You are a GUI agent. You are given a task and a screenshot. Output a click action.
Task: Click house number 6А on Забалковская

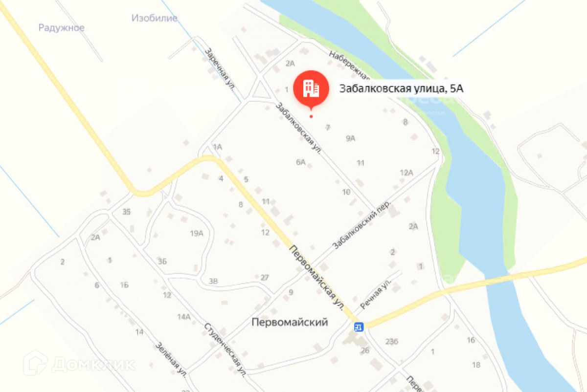(300, 162)
